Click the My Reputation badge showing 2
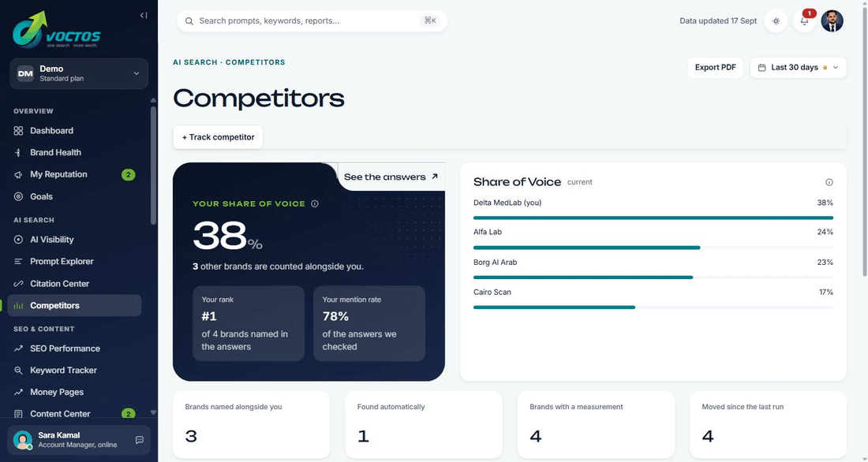Viewport: 868px width, 462px height. click(129, 175)
